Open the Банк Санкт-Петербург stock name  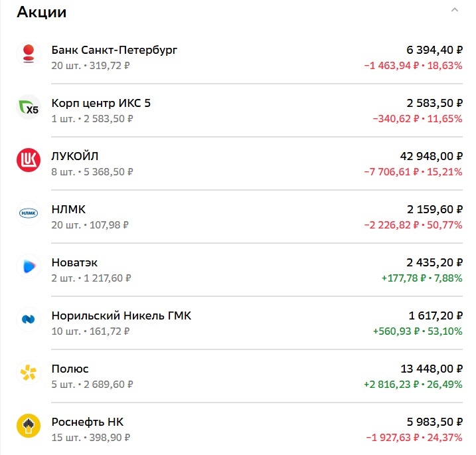114,50
